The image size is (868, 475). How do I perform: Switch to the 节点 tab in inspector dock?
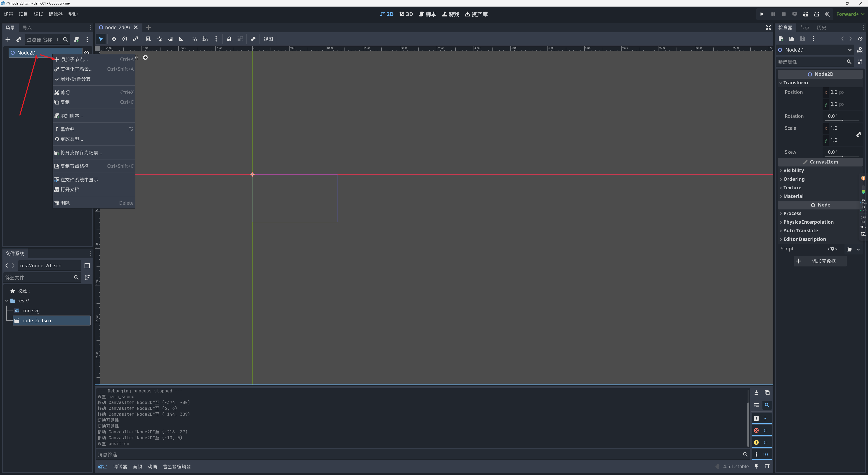[x=804, y=28]
